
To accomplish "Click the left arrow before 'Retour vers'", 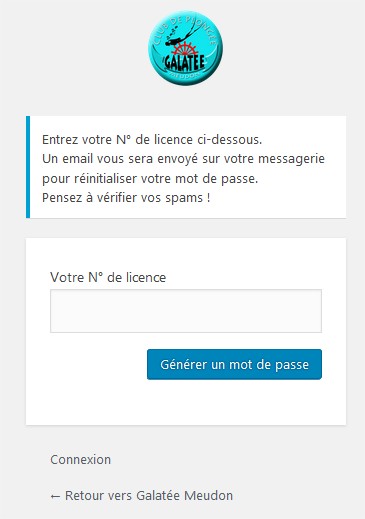I will click(55, 496).
